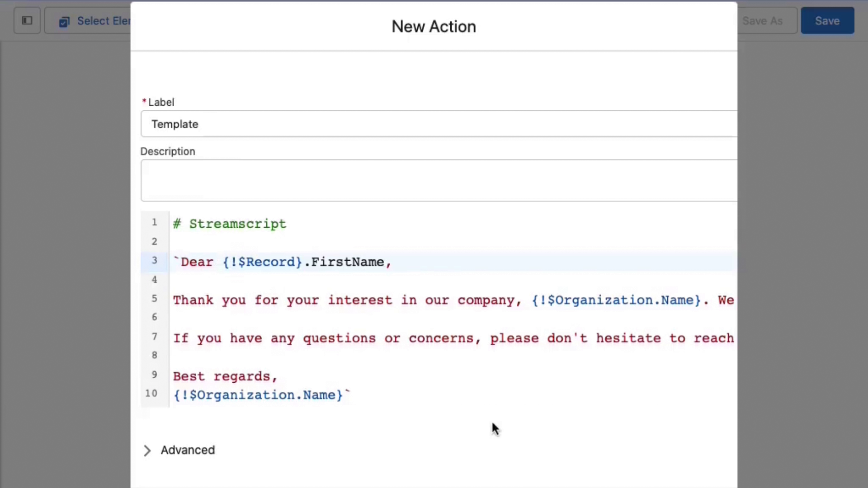868x488 pixels.
Task: Place cursor on the Dear {!$Record}.FirstName line
Action: (282, 262)
